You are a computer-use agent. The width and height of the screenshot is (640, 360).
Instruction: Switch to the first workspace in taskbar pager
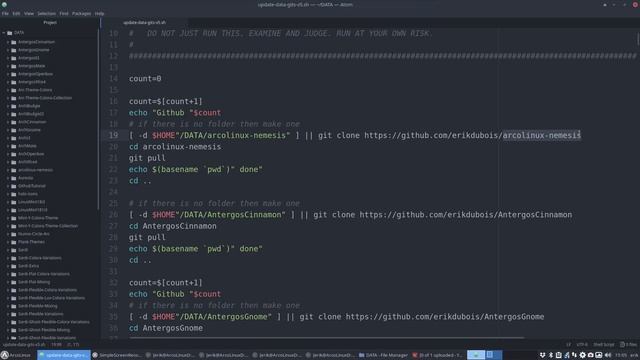coord(476,355)
